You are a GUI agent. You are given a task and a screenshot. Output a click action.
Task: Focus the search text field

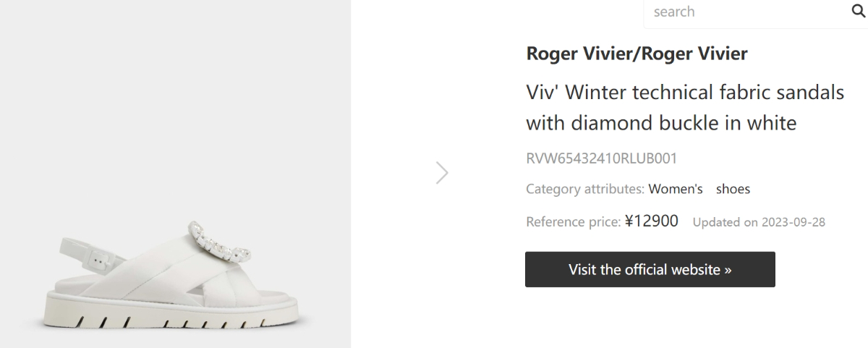(745, 12)
